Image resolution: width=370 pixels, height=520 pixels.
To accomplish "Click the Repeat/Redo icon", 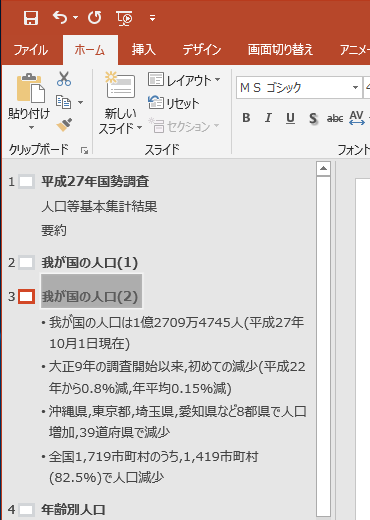I will 95,17.
